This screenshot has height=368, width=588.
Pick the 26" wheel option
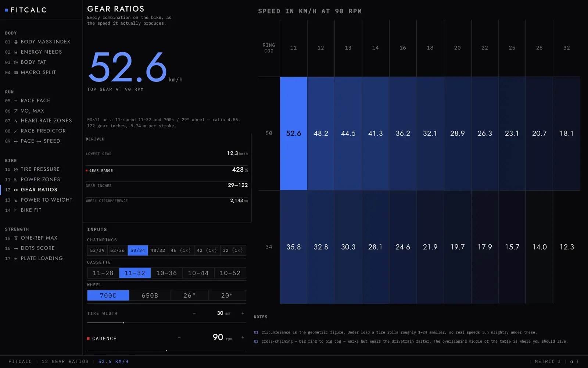pyautogui.click(x=190, y=296)
